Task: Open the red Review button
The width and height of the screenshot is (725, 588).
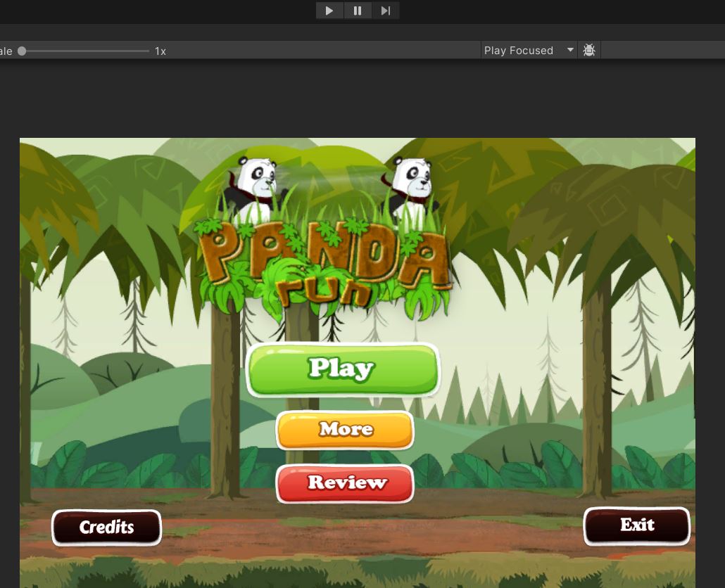Action: pos(345,483)
